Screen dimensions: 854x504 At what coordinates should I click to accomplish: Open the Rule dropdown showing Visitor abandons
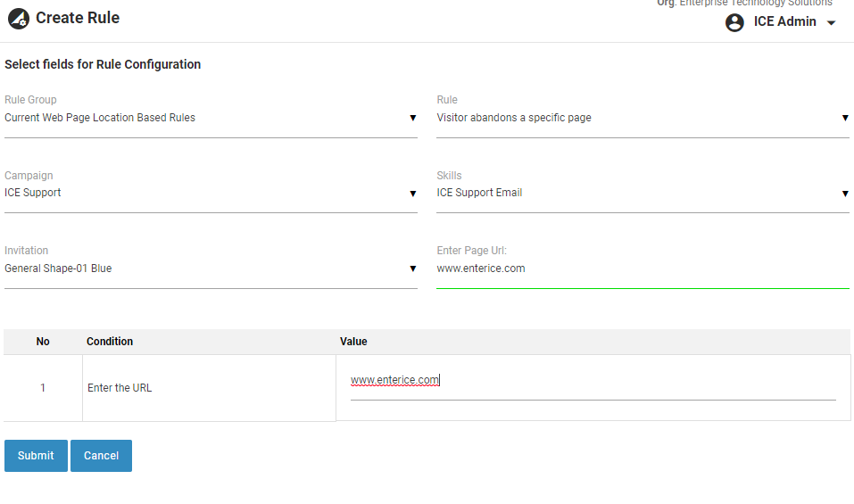tap(643, 118)
